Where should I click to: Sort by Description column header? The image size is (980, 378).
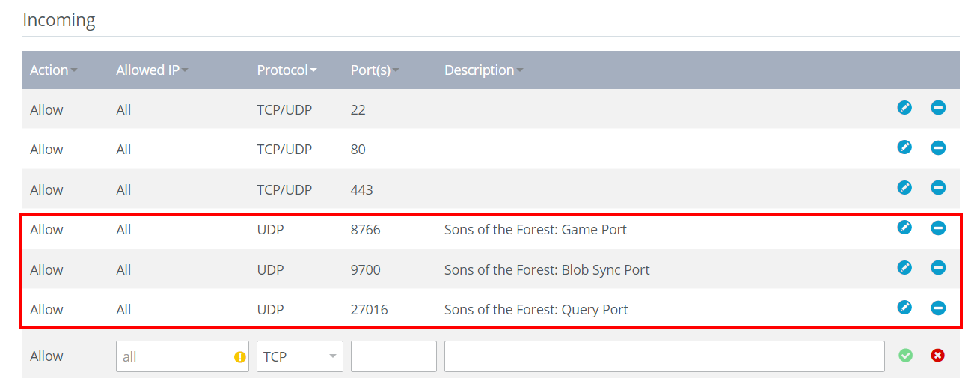[484, 70]
